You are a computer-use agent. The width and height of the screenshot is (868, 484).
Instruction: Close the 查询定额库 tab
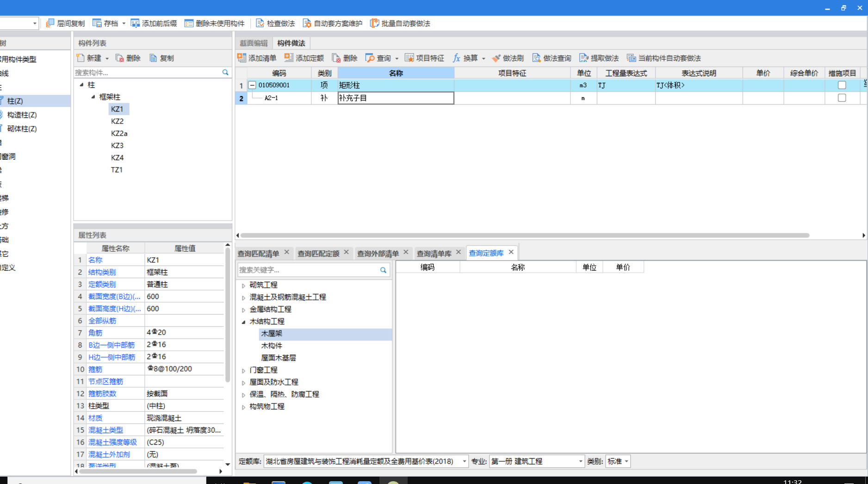(511, 252)
